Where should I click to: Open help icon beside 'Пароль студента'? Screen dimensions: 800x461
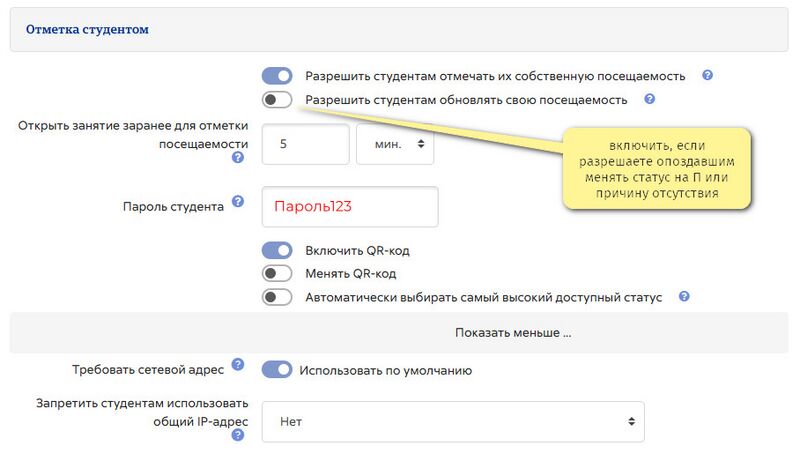point(238,201)
